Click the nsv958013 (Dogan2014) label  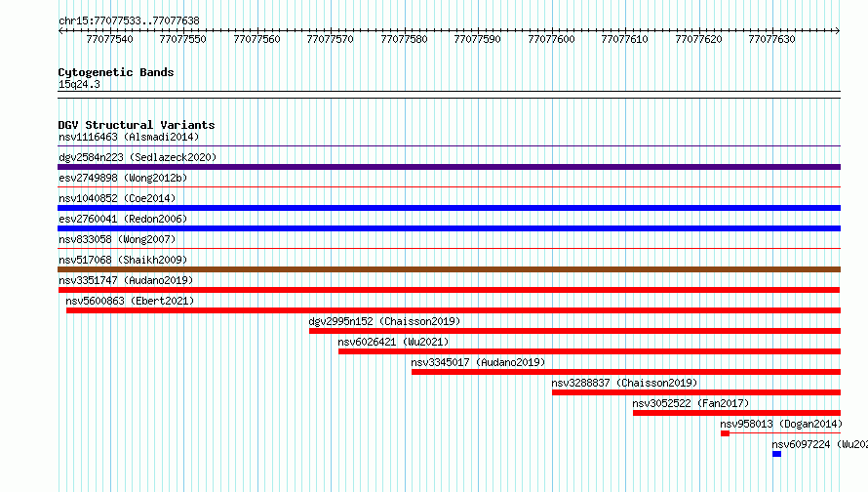point(781,424)
